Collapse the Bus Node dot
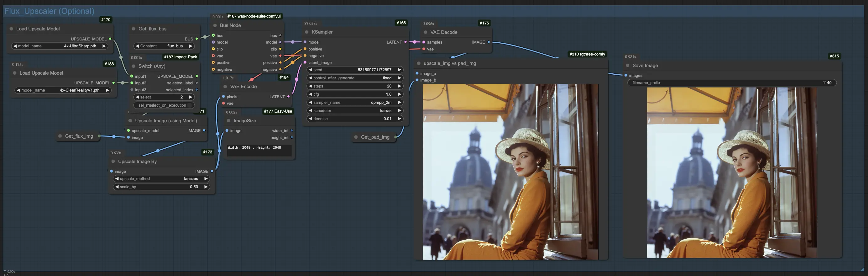The image size is (868, 276). [215, 25]
